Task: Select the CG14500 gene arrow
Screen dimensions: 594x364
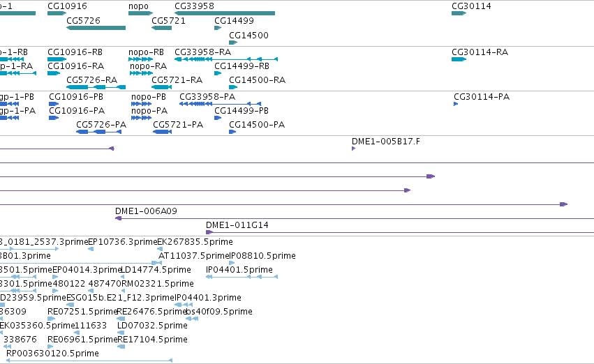Action: [x=233, y=43]
